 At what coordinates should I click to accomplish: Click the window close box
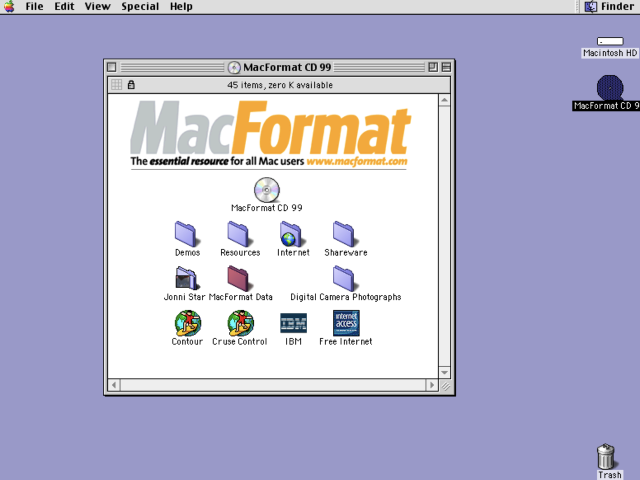(112, 67)
